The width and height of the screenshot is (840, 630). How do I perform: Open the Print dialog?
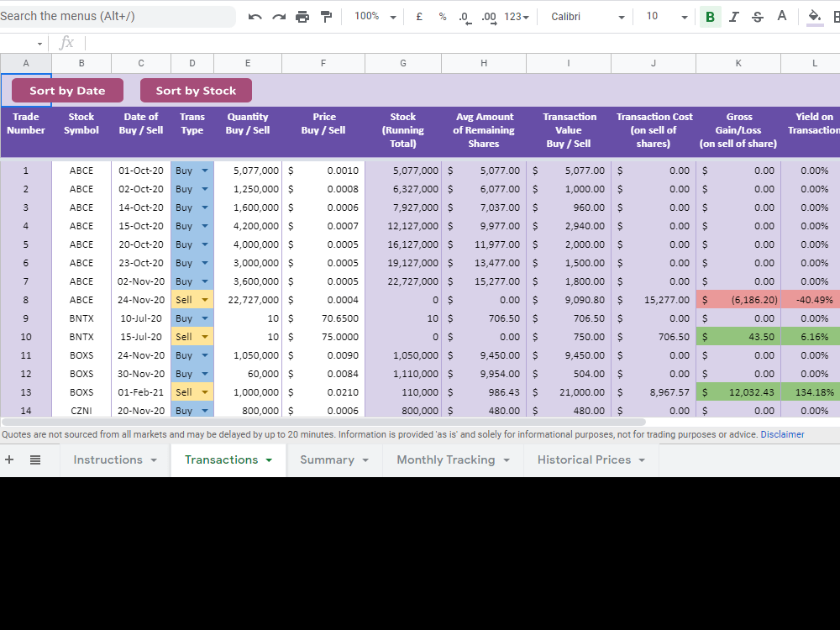tap(302, 16)
